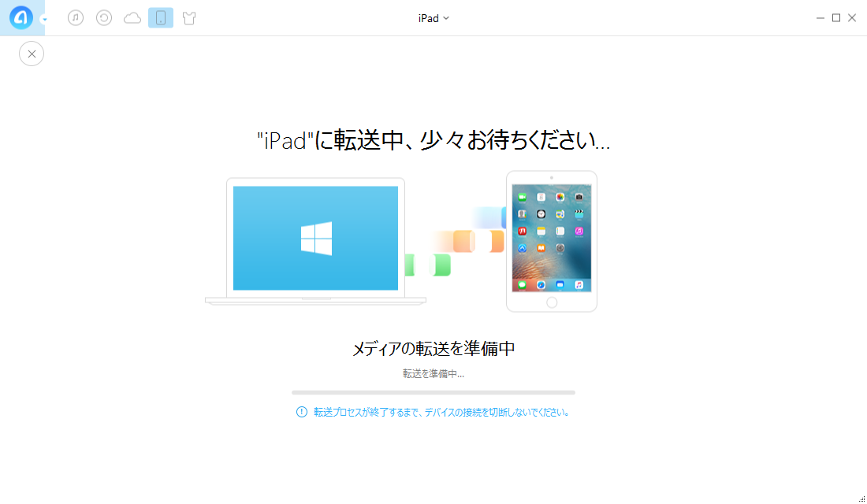Expand the dropdown arrow beside AnyTrans logo
This screenshot has width=867, height=504.
44,20
